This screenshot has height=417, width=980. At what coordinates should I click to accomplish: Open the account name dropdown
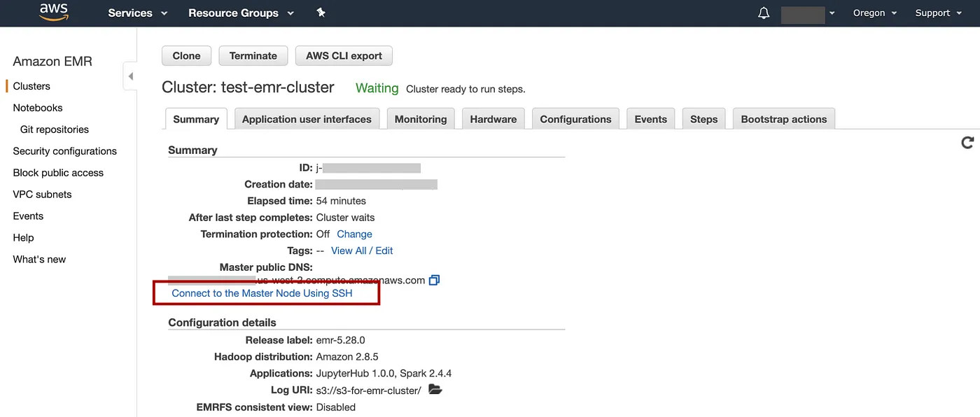click(808, 13)
